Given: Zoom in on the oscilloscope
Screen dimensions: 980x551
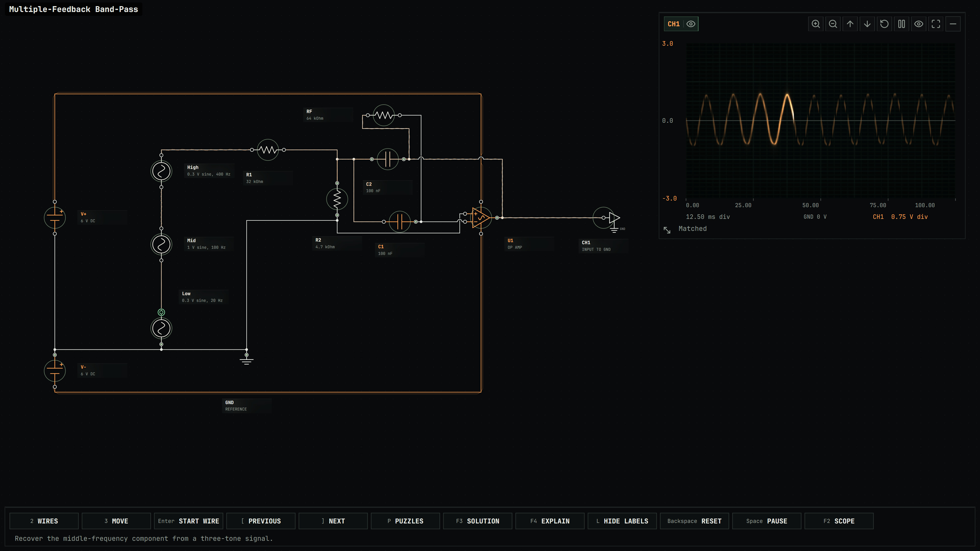Looking at the screenshot, I should 816,24.
